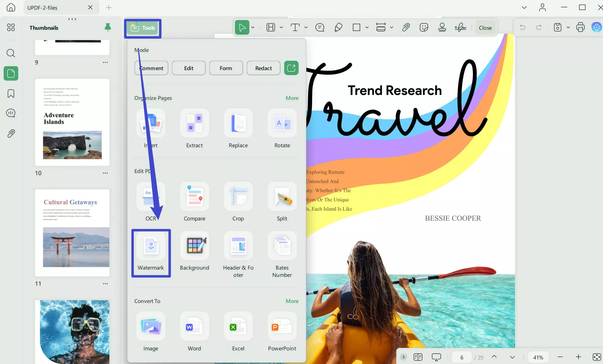Image resolution: width=603 pixels, height=364 pixels.
Task: Open options for page 11 thumbnail
Action: (x=105, y=284)
